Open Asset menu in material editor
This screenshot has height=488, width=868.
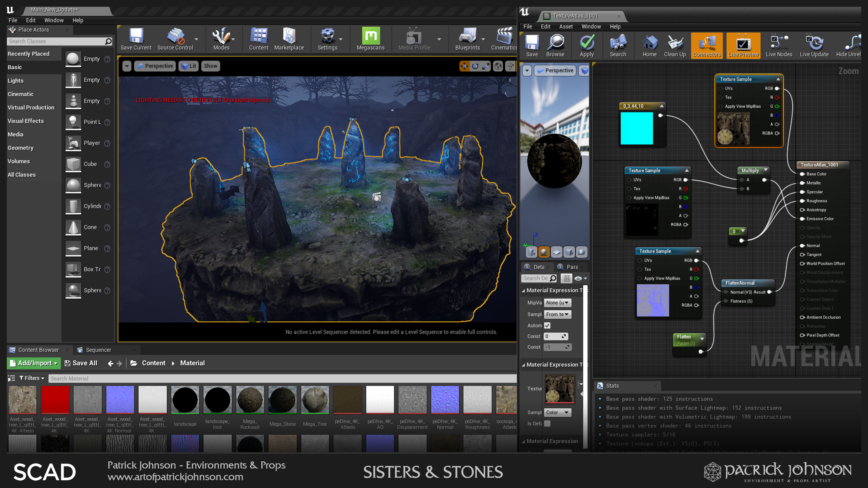pos(566,26)
